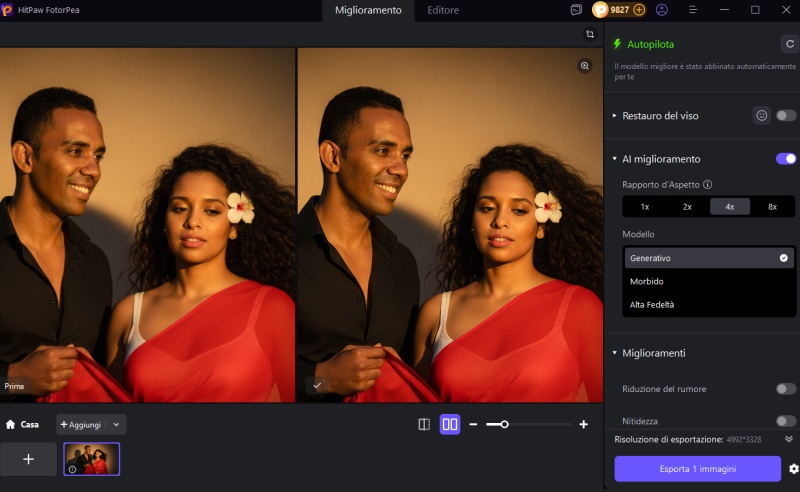Expand export resolution details chevron

[788, 439]
